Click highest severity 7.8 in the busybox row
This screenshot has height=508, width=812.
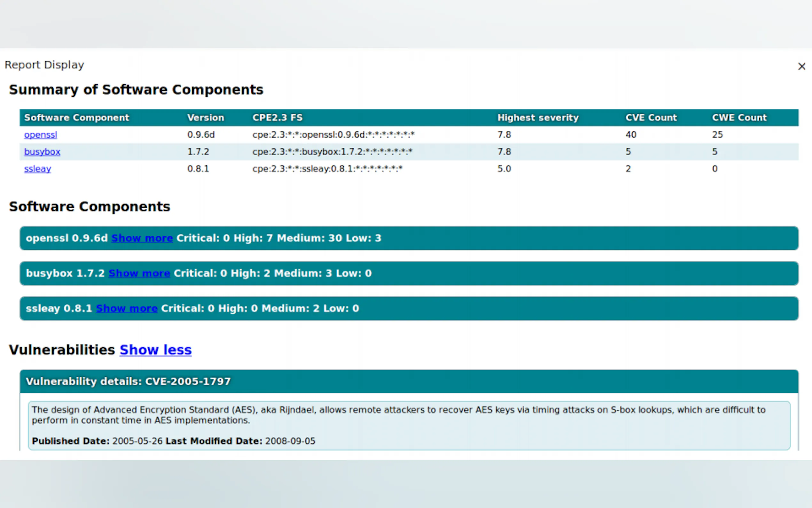[504, 152]
